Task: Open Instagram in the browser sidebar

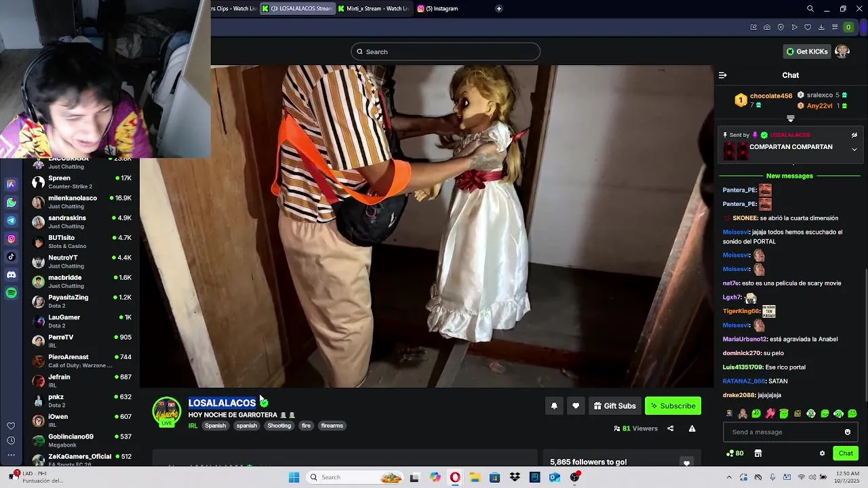Action: (12, 239)
